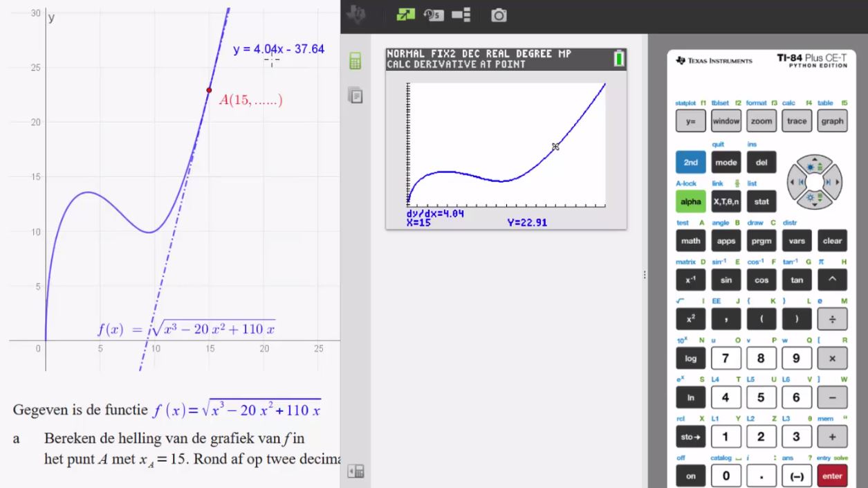Open the apps menu key
Image resolution: width=868 pixels, height=488 pixels.
(x=726, y=241)
